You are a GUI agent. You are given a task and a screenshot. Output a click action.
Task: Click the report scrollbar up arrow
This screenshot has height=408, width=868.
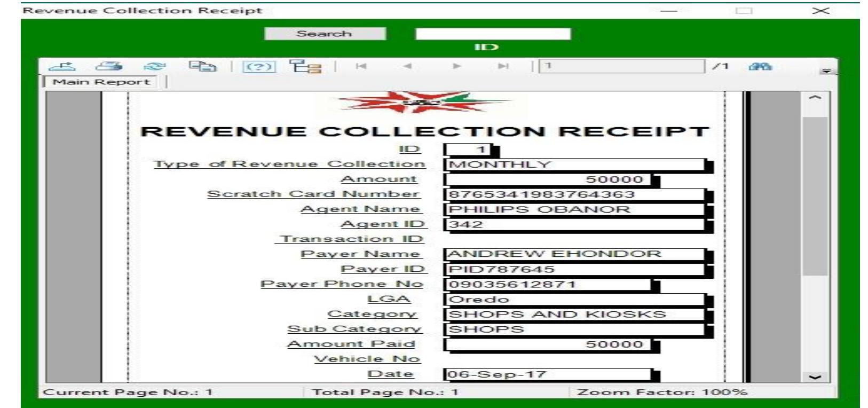click(x=815, y=99)
